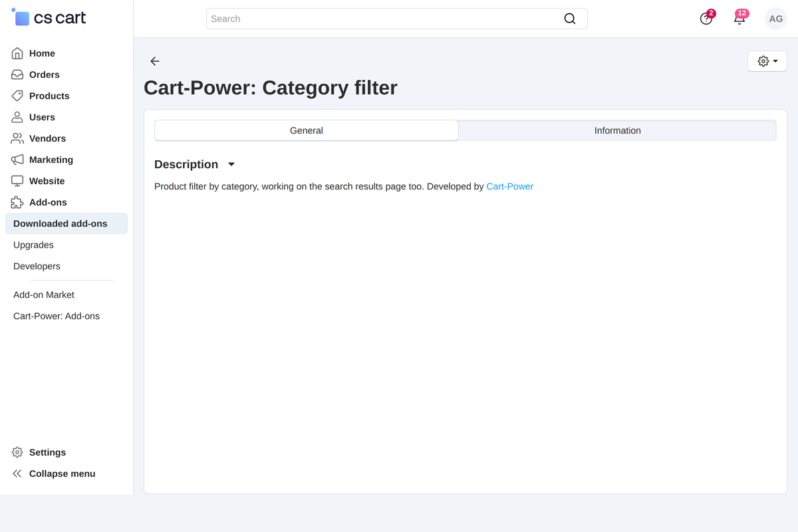Open the Marketing menu
The image size is (798, 532).
(x=51, y=160)
